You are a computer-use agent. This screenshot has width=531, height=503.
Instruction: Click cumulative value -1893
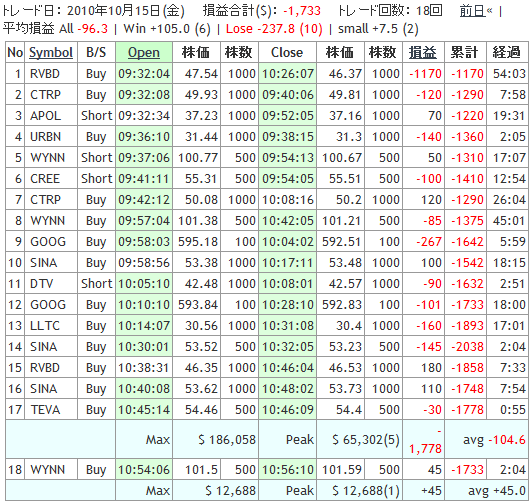[467, 326]
